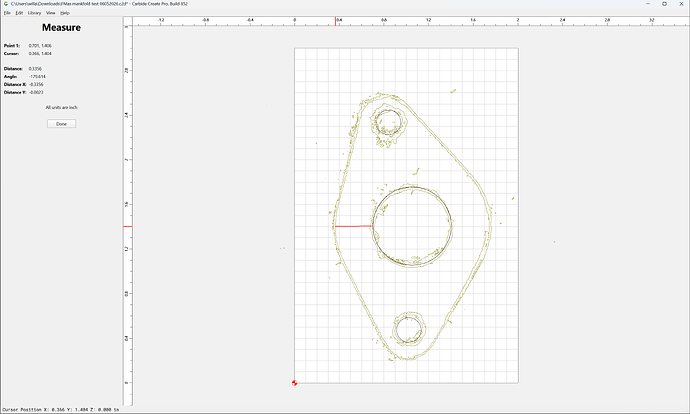Click the Point 1 coordinate value
Screen dimensions: 690x414
40,45
